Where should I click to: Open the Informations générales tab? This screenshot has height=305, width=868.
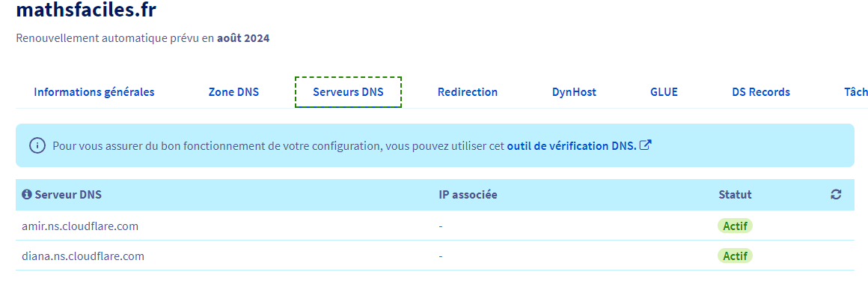94,92
